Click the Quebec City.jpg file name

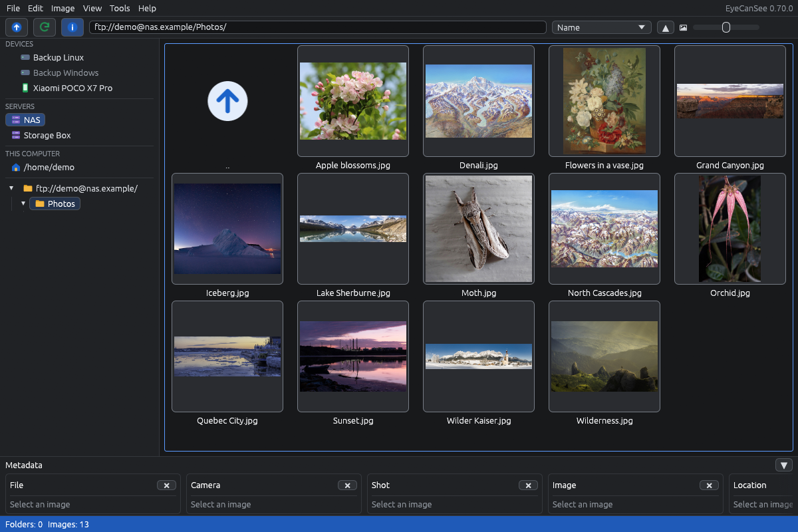pos(227,420)
